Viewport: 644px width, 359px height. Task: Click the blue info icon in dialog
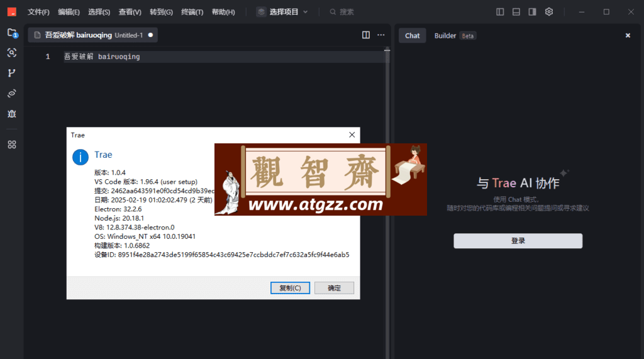point(80,157)
